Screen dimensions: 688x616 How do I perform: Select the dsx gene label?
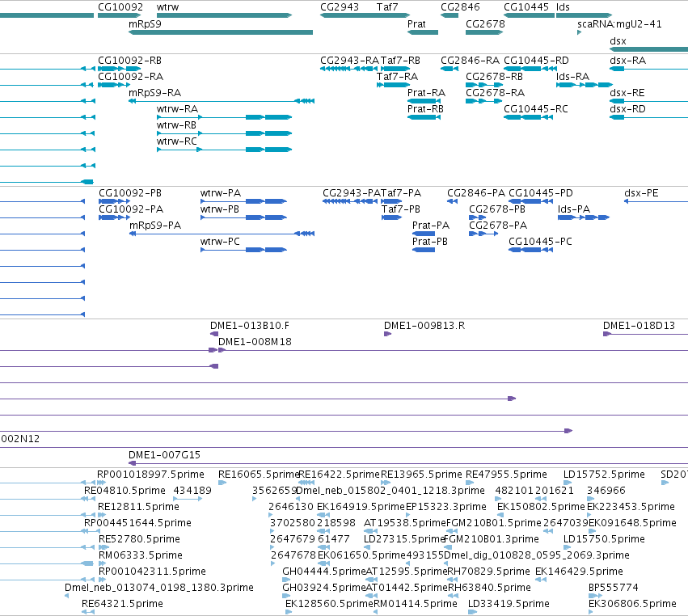618,41
